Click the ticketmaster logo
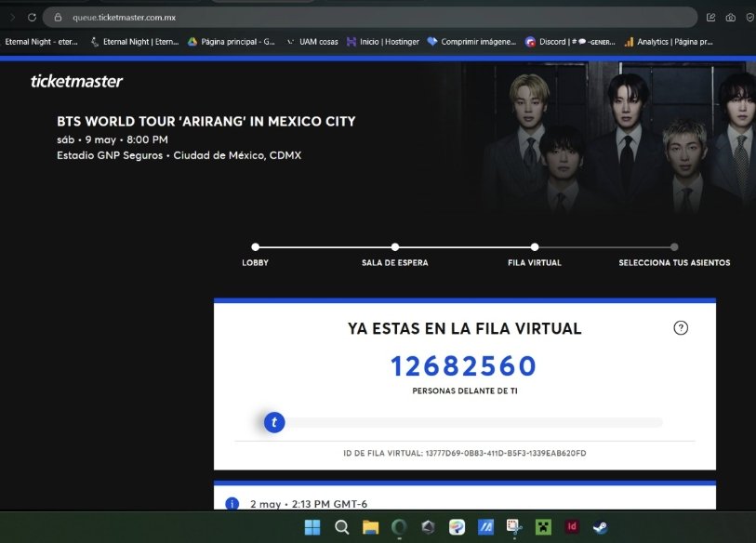Viewport: 756px width, 543px height. pos(76,81)
